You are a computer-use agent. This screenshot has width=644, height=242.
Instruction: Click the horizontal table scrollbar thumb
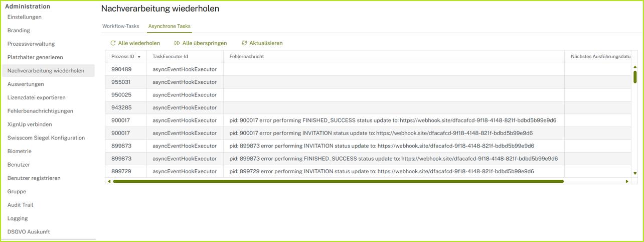click(x=338, y=181)
